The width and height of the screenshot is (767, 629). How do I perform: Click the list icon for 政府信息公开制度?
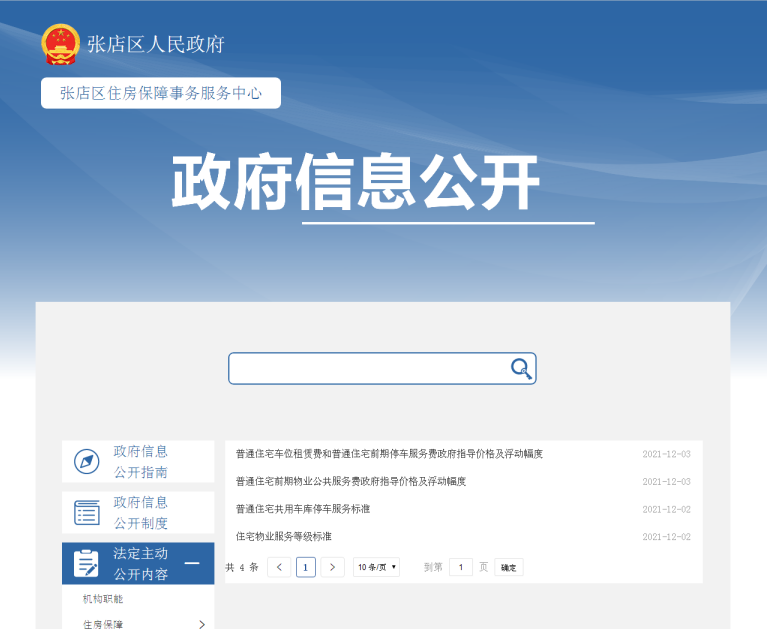tap(87, 513)
